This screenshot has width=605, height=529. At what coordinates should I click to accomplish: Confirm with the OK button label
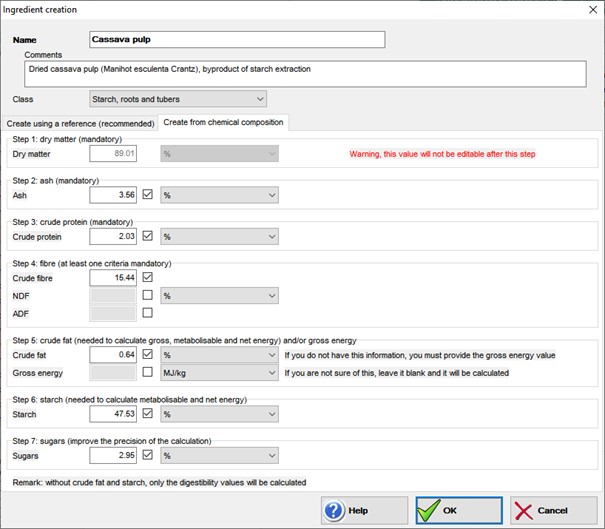point(450,510)
